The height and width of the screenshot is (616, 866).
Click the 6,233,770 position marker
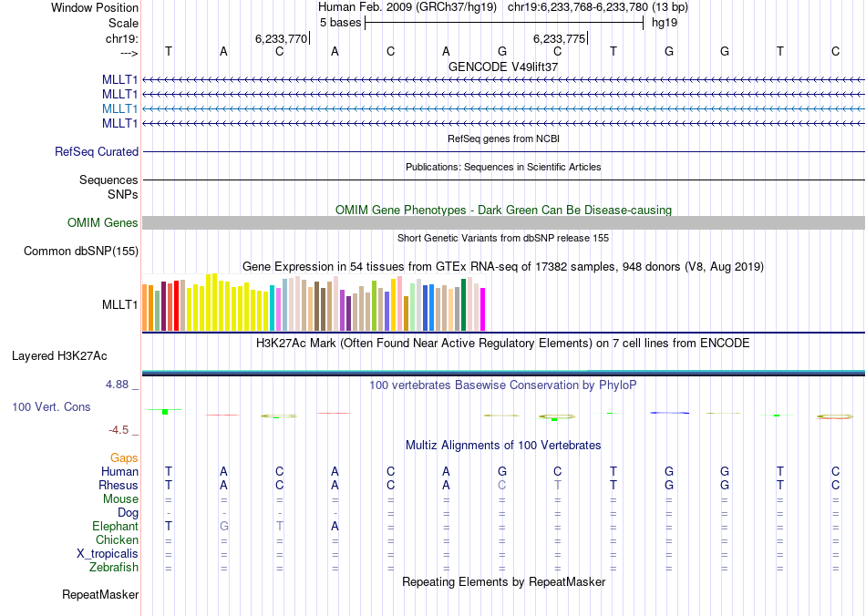coord(281,38)
